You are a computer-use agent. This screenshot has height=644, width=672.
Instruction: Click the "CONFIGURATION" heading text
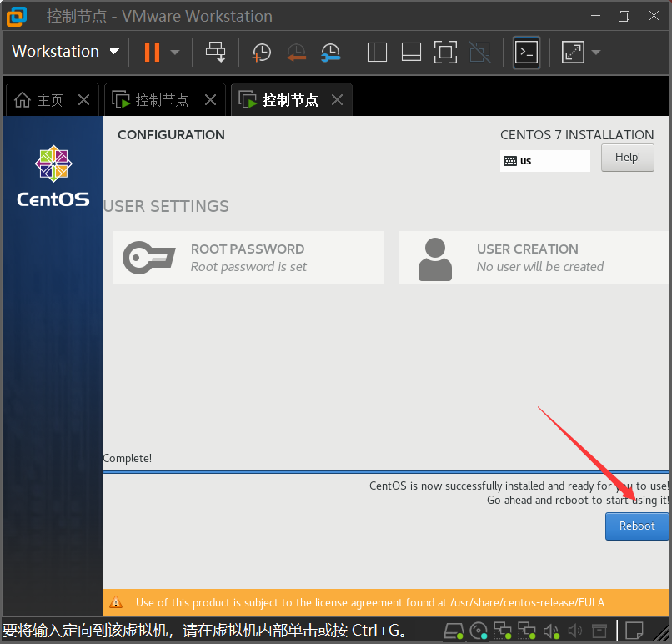(x=171, y=135)
